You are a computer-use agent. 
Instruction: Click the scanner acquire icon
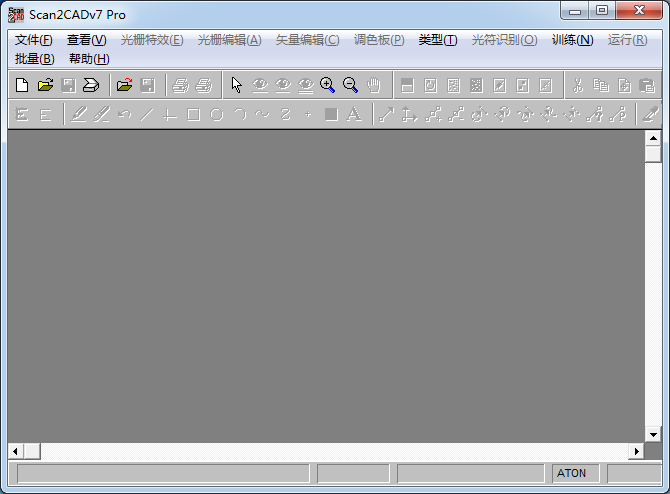click(x=91, y=85)
